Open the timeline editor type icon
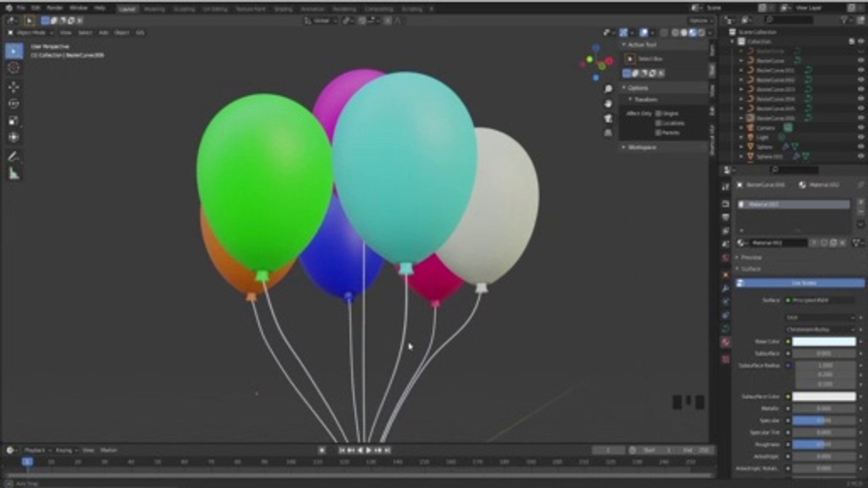The width and height of the screenshot is (868, 488). pyautogui.click(x=11, y=450)
